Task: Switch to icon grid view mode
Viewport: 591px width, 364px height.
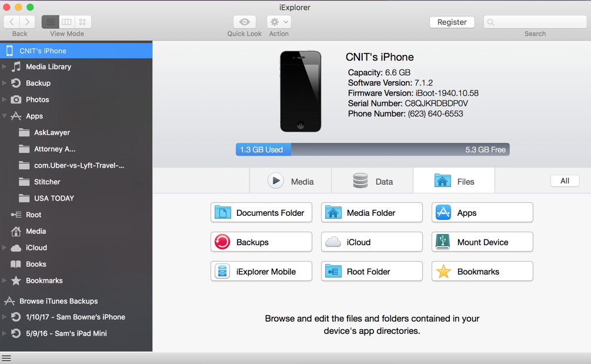Action: 82,22
